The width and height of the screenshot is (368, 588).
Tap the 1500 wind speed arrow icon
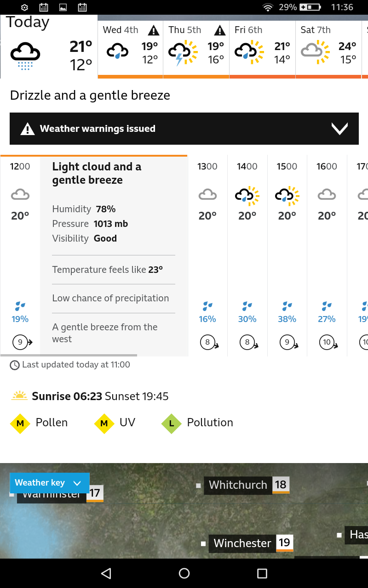point(287,342)
